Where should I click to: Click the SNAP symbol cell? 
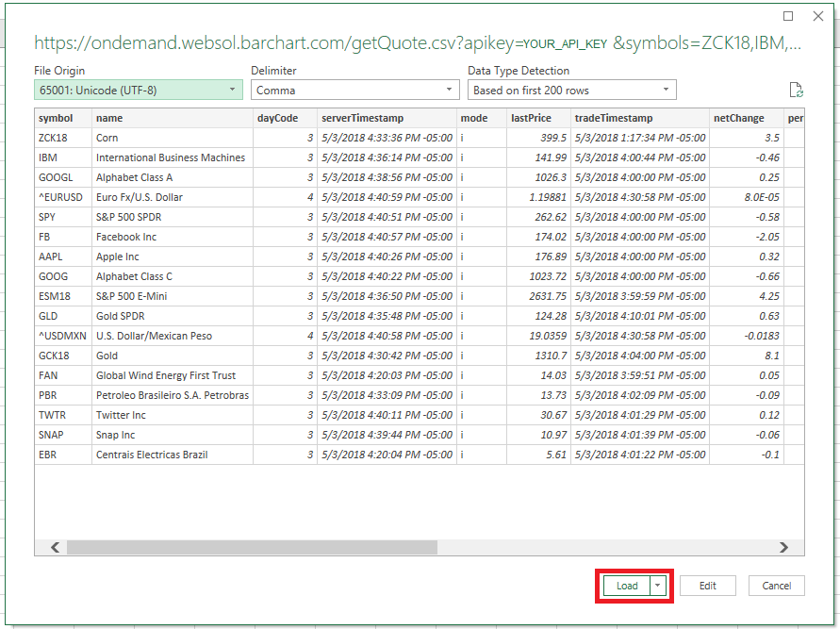point(63,435)
